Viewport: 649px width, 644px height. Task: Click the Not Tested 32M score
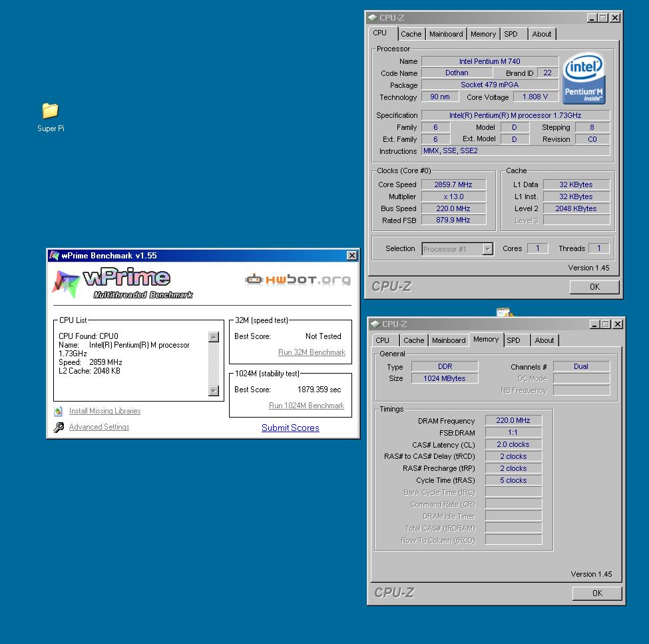click(324, 336)
